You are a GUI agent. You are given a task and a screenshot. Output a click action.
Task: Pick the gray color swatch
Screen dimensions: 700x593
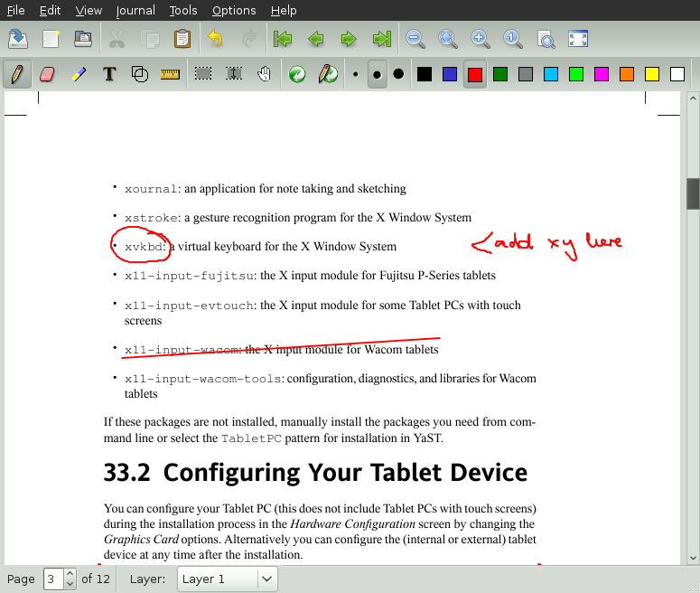click(x=526, y=74)
